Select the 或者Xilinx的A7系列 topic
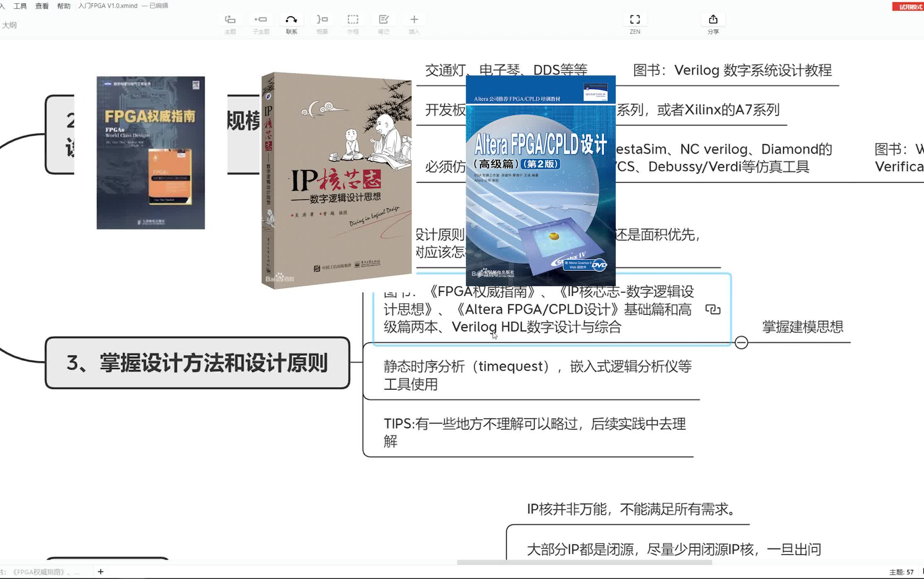Image resolution: width=924 pixels, height=579 pixels. click(x=698, y=110)
